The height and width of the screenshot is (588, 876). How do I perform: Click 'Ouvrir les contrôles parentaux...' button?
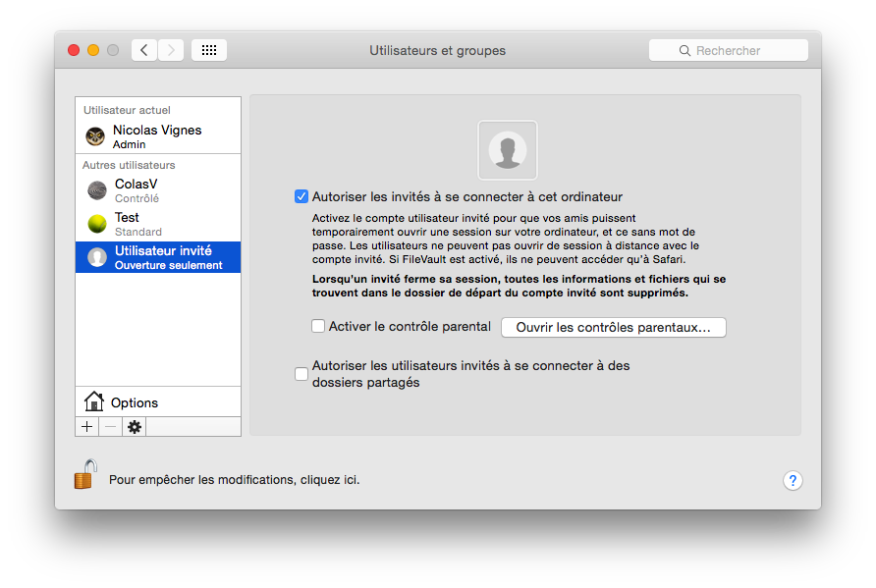(x=614, y=327)
